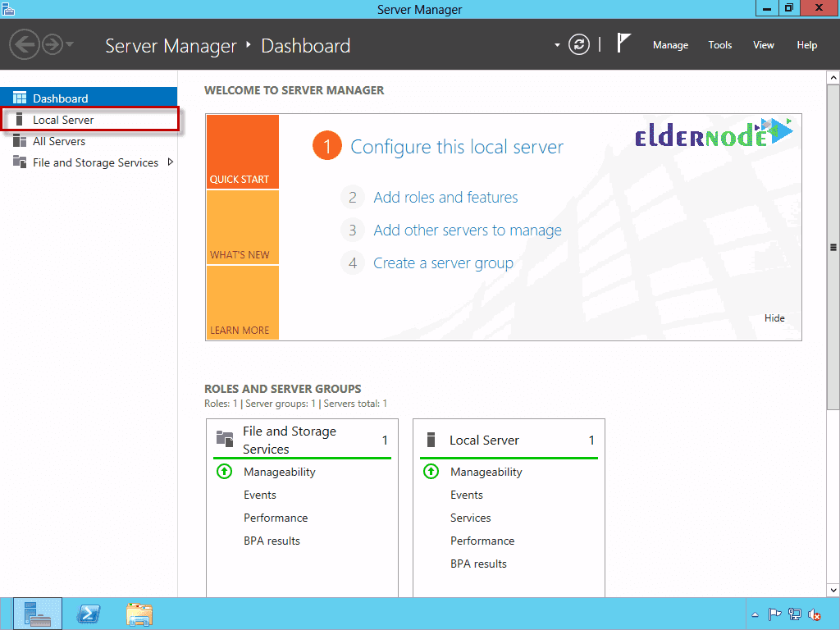Viewport: 840px width, 630px height.
Task: Click Manageability status icon in File and Storage tile
Action: tap(224, 472)
